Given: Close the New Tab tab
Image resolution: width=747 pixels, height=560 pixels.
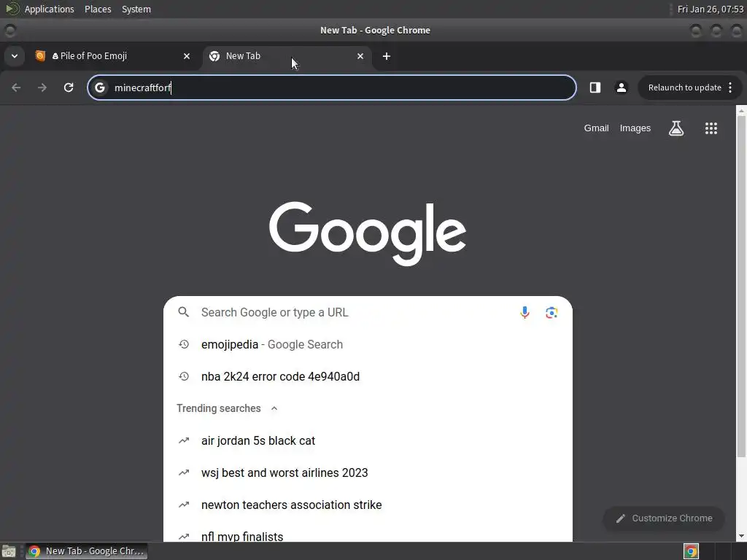Looking at the screenshot, I should tap(360, 56).
